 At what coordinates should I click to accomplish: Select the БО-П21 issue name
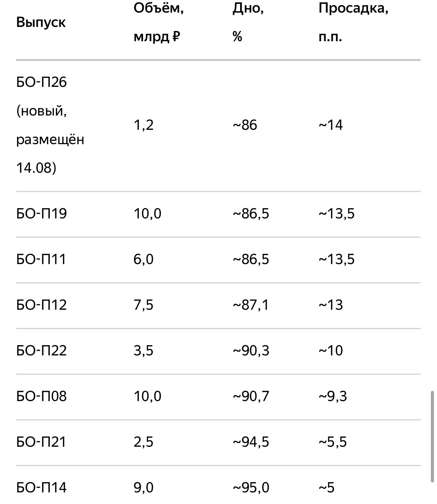(41, 442)
